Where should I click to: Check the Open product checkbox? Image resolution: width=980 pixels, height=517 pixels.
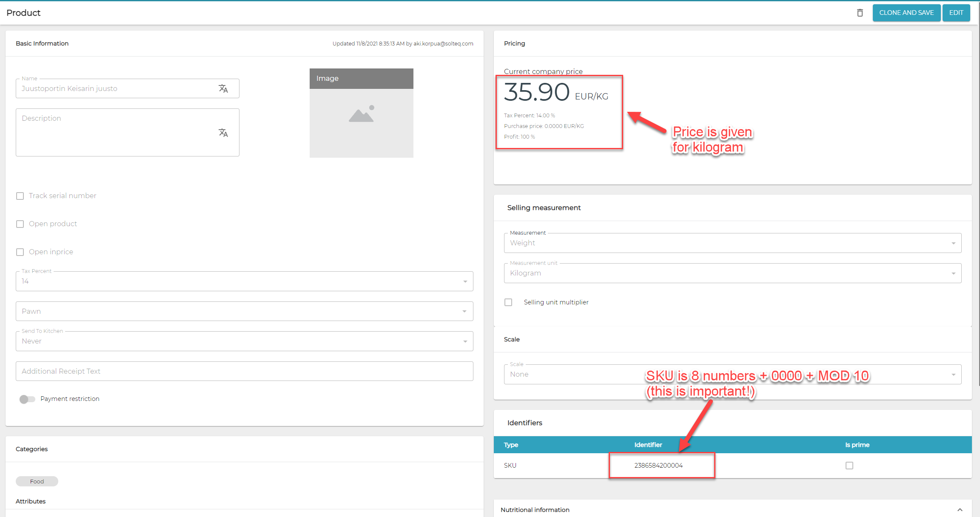(x=20, y=224)
